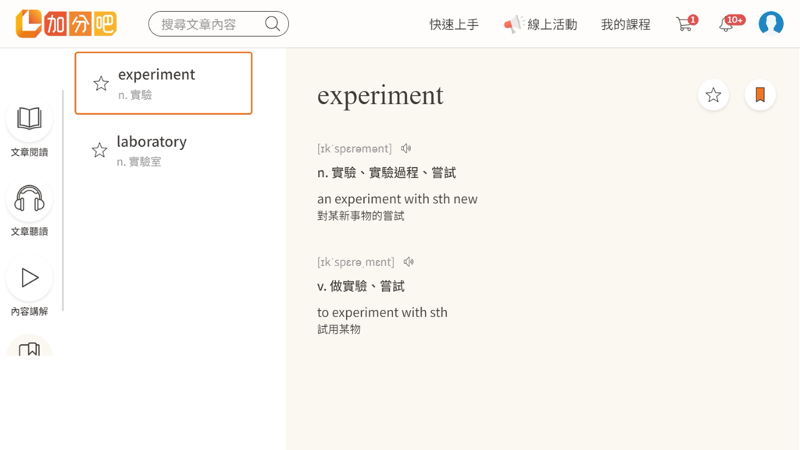Viewport: 800px width, 450px height.
Task: Toggle the orange bookmark button
Action: (760, 95)
